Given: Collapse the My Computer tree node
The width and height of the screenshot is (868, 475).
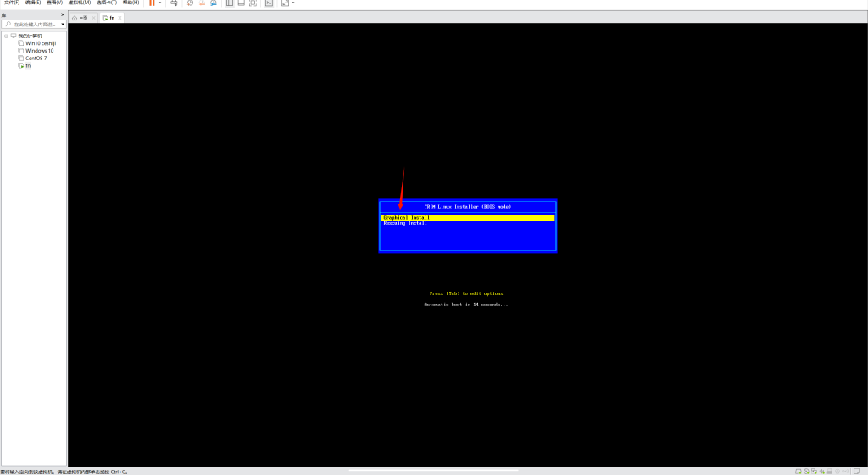Looking at the screenshot, I should 6,36.
